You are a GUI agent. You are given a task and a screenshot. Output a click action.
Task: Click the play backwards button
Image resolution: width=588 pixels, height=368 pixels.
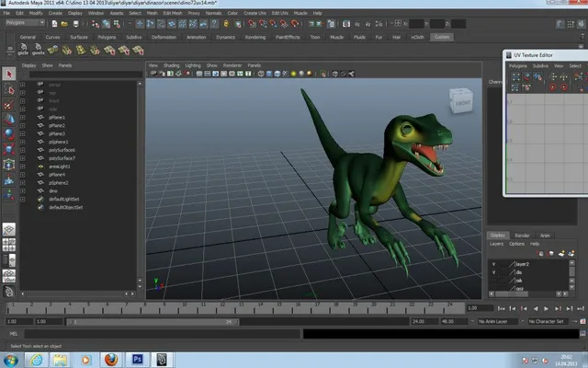[x=536, y=309]
